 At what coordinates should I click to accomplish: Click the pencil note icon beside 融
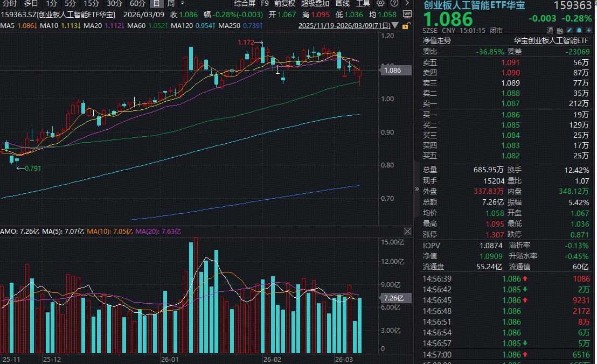pyautogui.click(x=570, y=31)
